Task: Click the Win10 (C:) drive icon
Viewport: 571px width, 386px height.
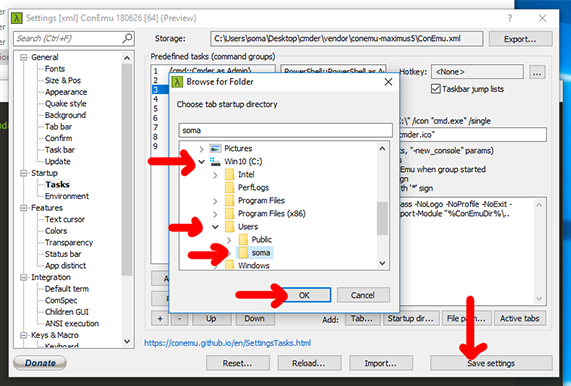Action: [216, 161]
